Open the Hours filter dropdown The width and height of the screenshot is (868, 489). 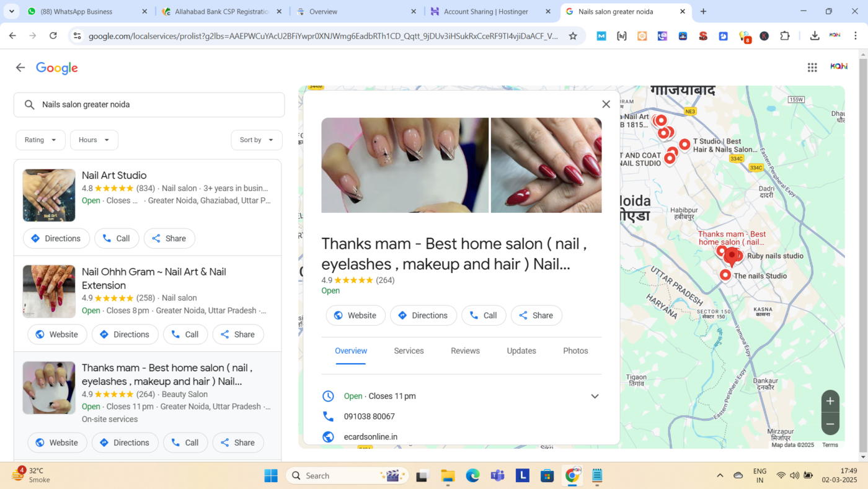(94, 140)
